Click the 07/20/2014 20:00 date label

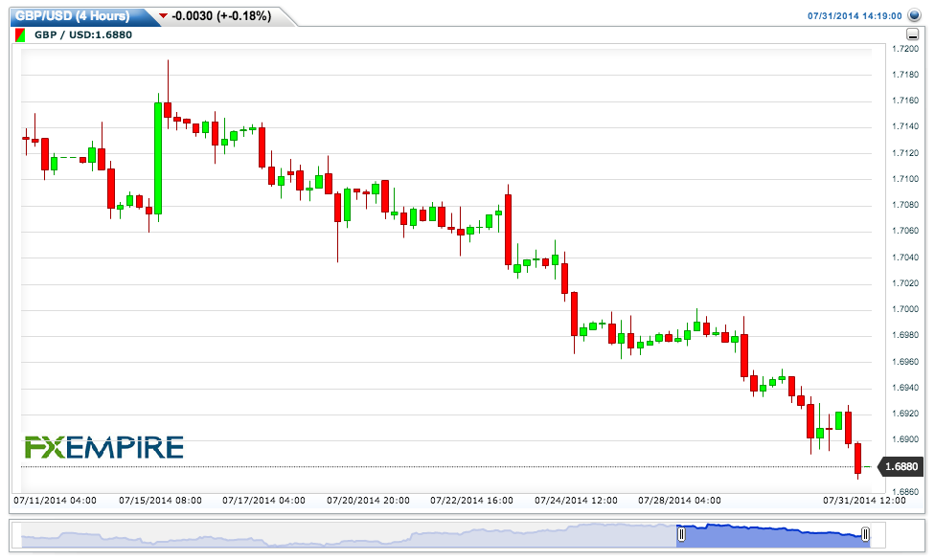368,501
